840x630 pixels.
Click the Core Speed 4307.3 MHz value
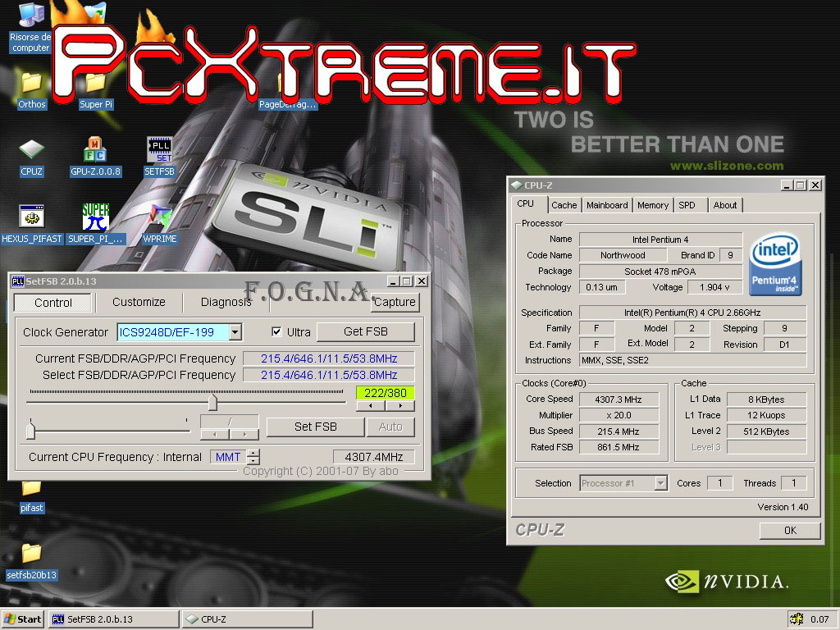[x=619, y=399]
